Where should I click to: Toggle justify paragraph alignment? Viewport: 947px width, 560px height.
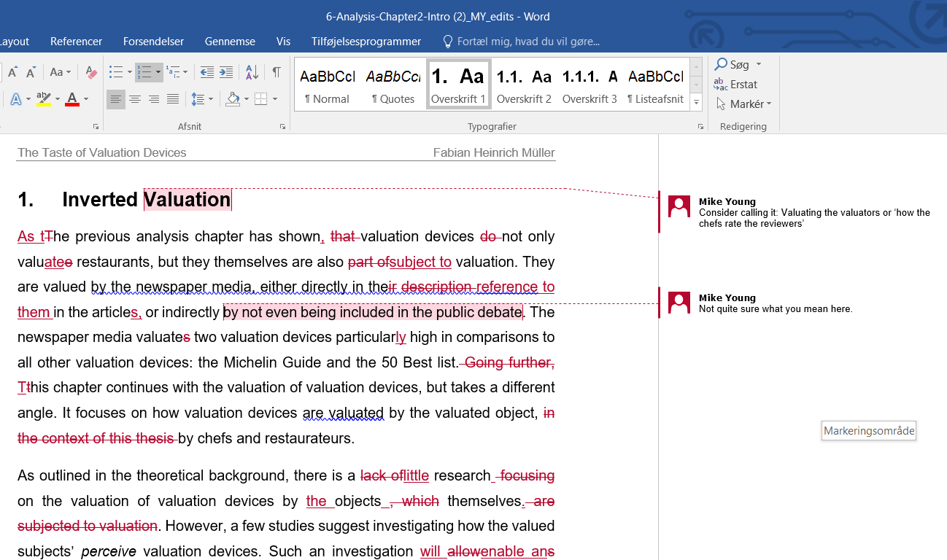[x=173, y=99]
